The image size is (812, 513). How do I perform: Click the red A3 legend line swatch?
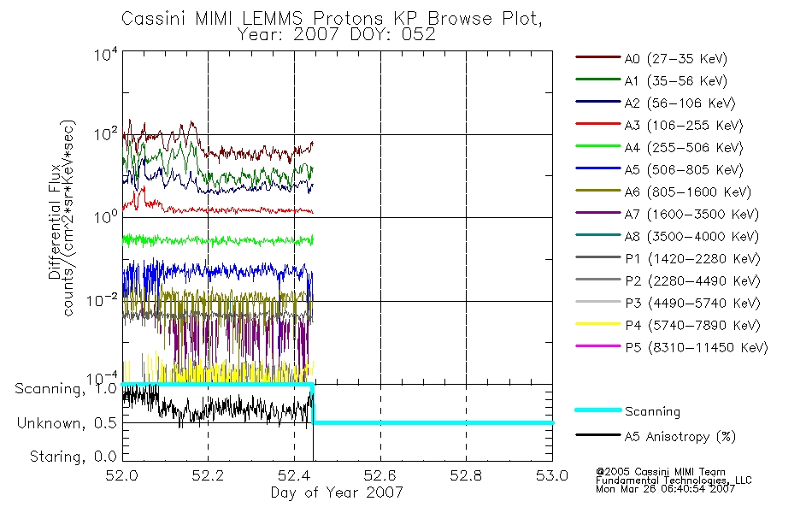point(597,124)
